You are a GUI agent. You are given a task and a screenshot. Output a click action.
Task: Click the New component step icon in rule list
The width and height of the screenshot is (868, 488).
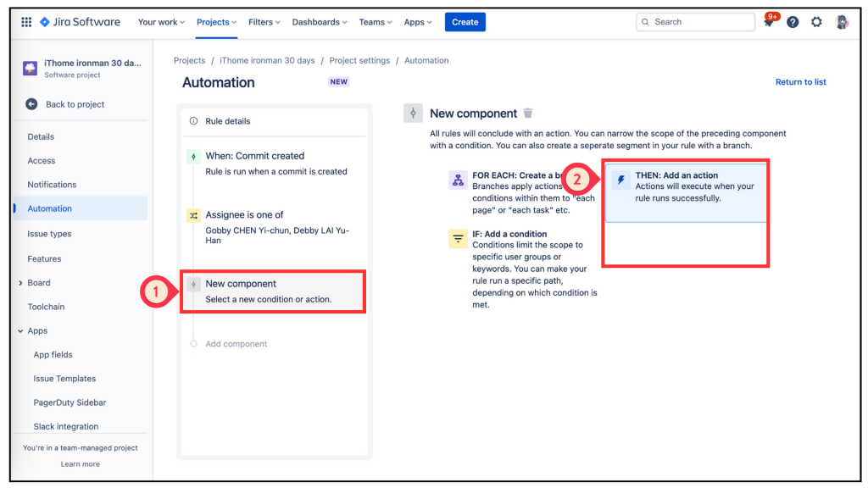pos(193,285)
